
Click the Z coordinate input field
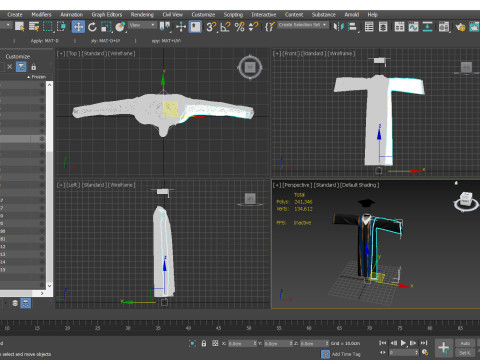pos(312,343)
